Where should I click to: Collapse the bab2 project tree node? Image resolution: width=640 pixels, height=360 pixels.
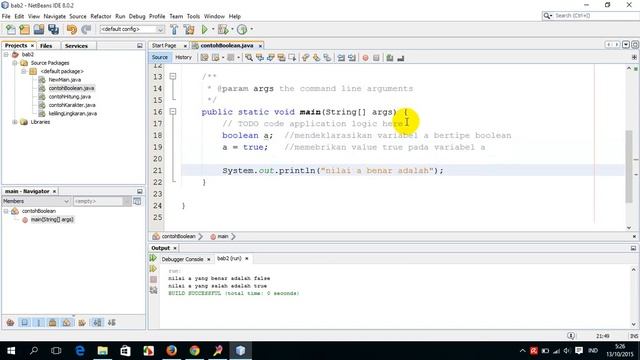(6, 54)
